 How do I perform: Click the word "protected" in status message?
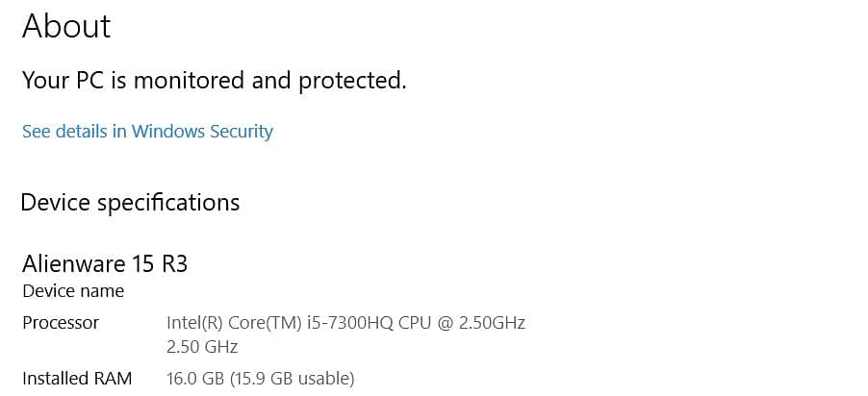[350, 81]
